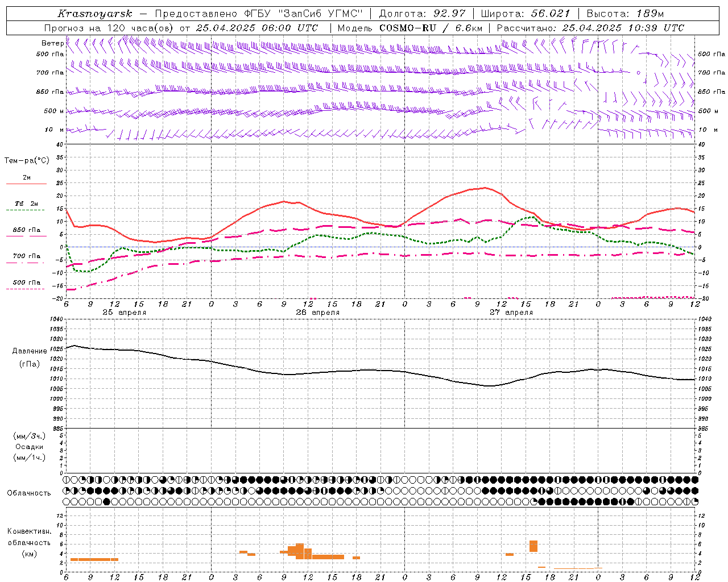The height and width of the screenshot is (582, 728).
Task: Click the 'Долгота: 92.97' longitude field
Action: click(421, 14)
